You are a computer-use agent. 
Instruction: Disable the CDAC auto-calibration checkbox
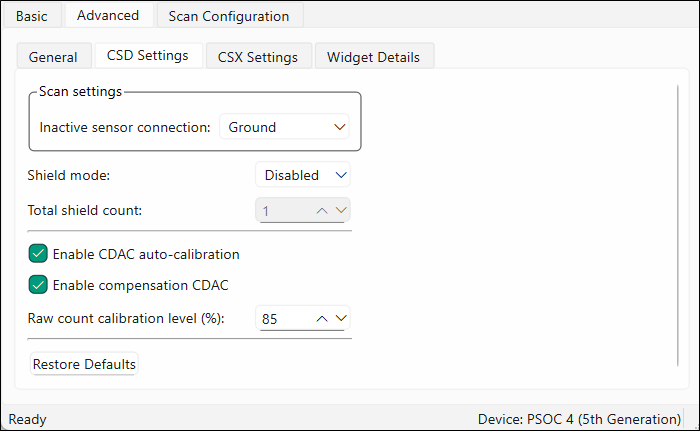[x=39, y=254]
